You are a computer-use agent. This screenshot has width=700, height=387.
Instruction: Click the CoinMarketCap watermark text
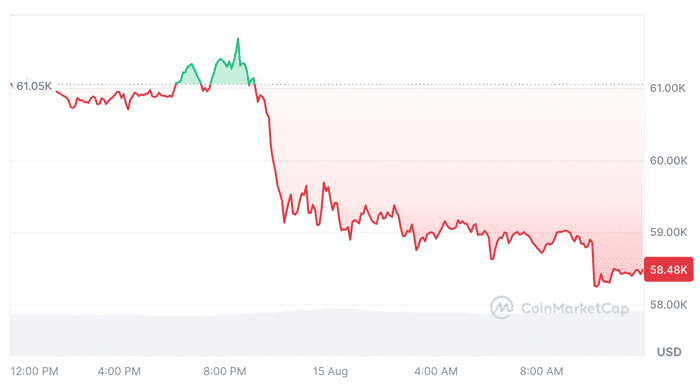[x=575, y=308]
